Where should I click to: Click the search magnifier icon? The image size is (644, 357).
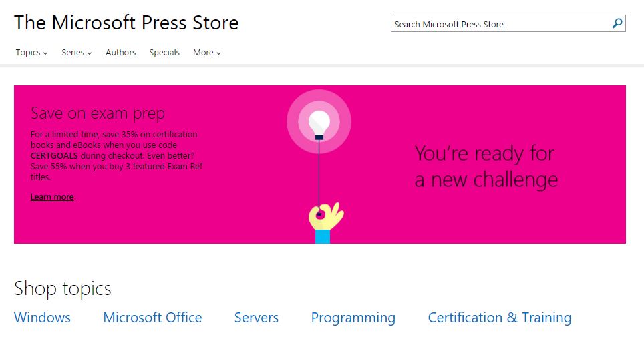617,23
